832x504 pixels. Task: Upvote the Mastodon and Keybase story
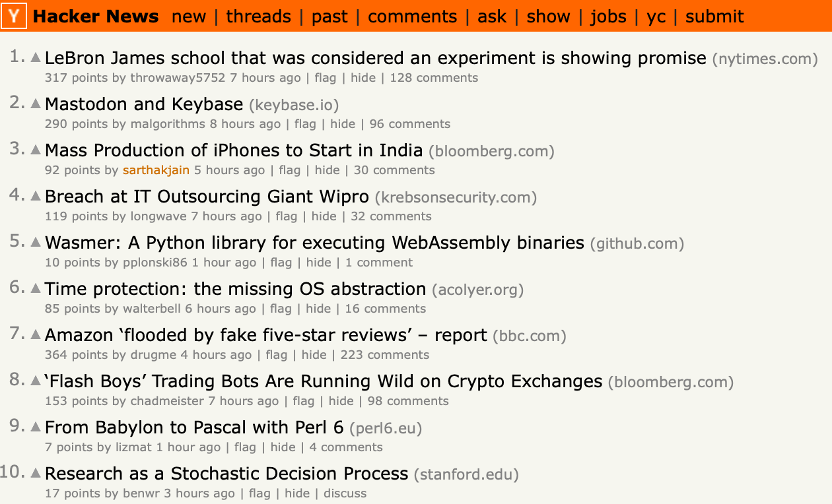[x=36, y=104]
